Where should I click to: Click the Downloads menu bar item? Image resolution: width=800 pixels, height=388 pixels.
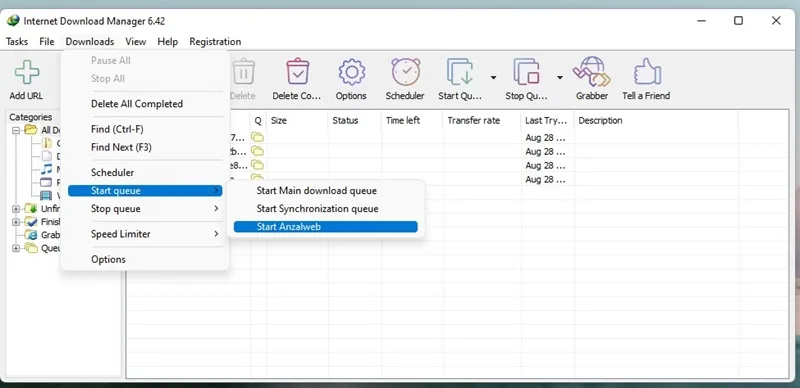90,42
